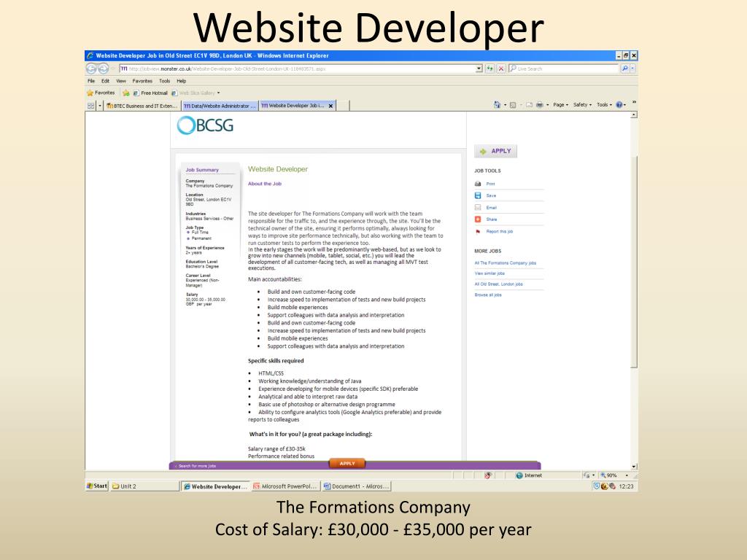This screenshot has width=747, height=560.
Task: Click the protected mode lock icon in status bar
Action: tap(587, 475)
